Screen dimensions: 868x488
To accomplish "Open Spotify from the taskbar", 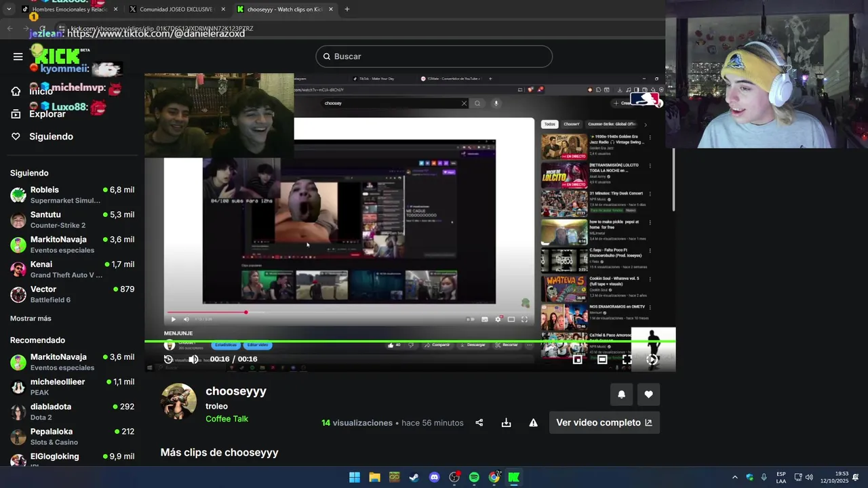I will point(474,477).
